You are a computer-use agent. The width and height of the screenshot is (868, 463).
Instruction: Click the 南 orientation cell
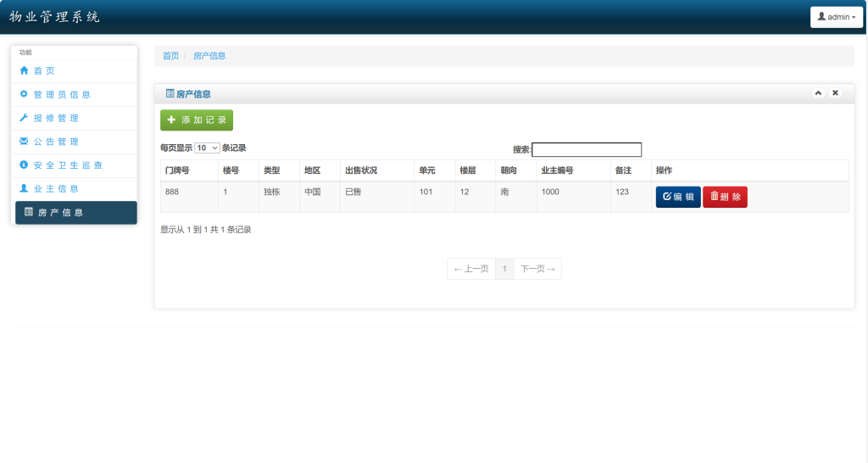[x=516, y=197]
